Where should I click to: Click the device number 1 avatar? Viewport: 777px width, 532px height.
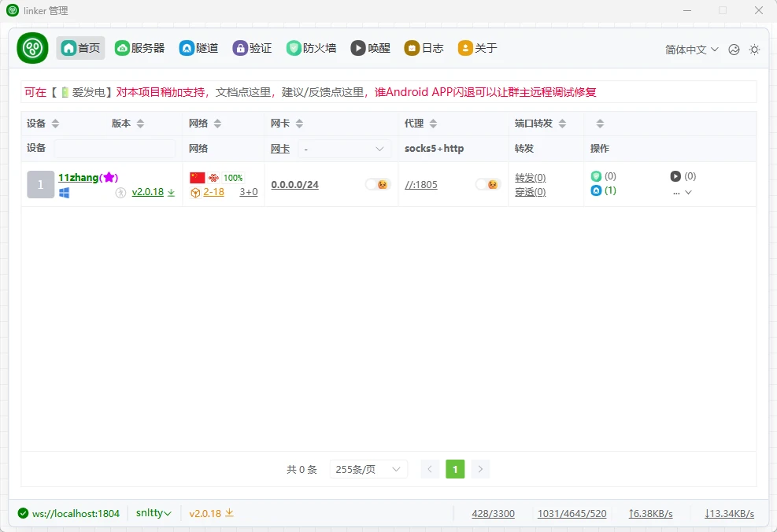click(x=41, y=184)
